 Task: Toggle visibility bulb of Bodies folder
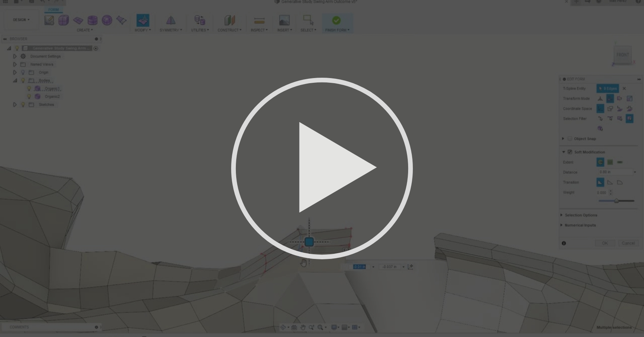(23, 81)
